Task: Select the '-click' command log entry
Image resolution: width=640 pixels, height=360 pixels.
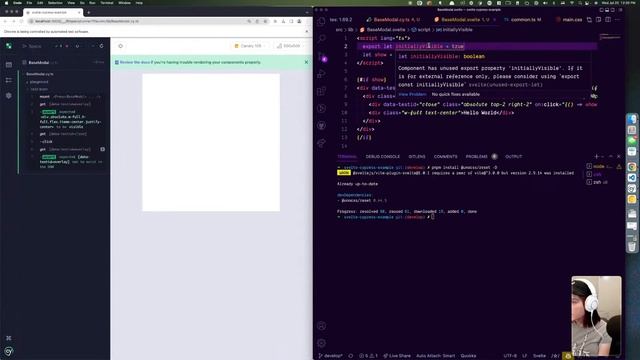Action: tap(65, 142)
